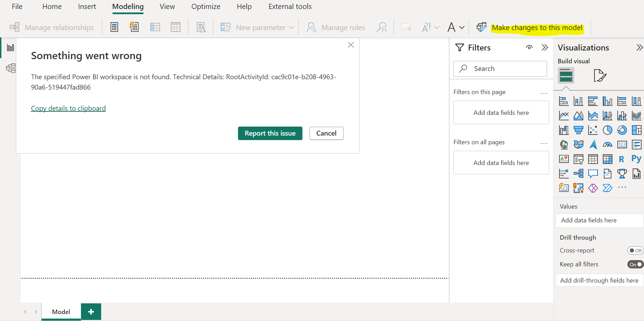Select the R script visual
Viewport: 644px width, 321px height.
tap(621, 159)
